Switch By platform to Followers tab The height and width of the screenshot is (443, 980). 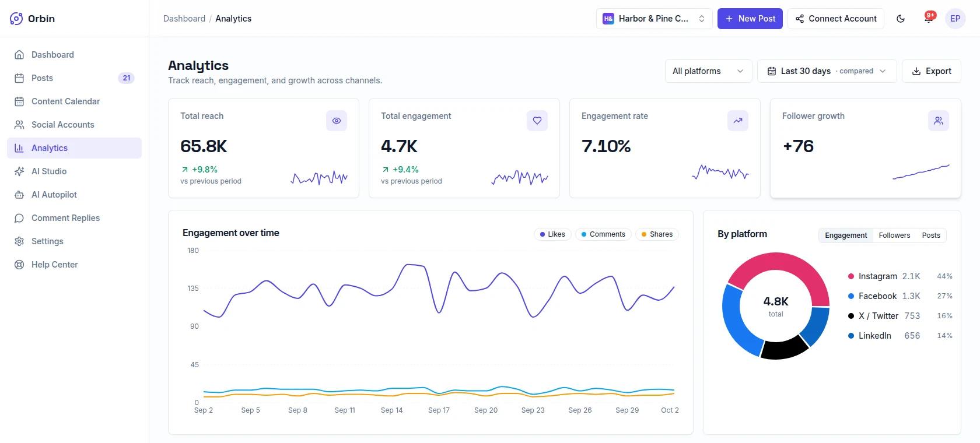point(894,235)
